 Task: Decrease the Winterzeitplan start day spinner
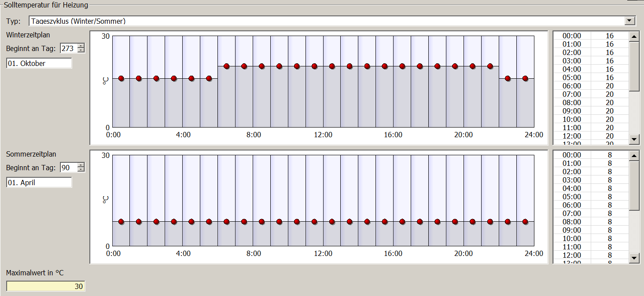pyautogui.click(x=81, y=51)
